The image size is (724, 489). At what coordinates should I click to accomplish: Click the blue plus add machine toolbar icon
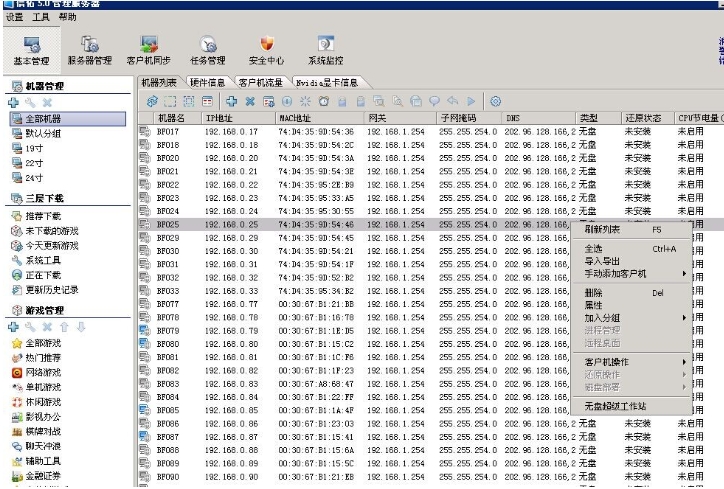pyautogui.click(x=231, y=101)
